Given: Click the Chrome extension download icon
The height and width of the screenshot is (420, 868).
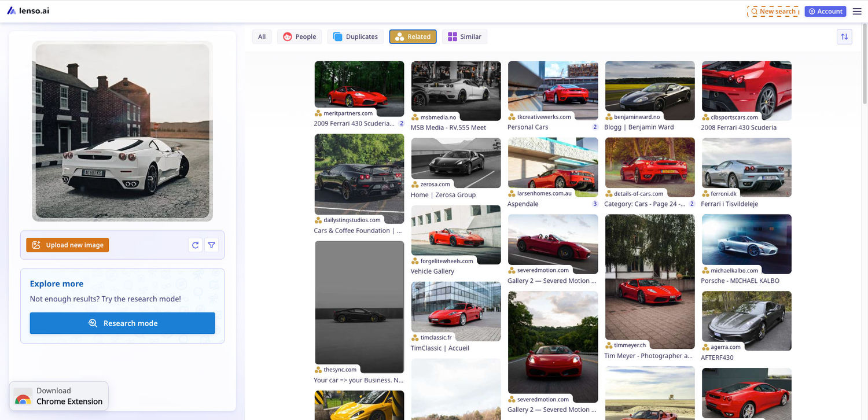Looking at the screenshot, I should (x=23, y=396).
